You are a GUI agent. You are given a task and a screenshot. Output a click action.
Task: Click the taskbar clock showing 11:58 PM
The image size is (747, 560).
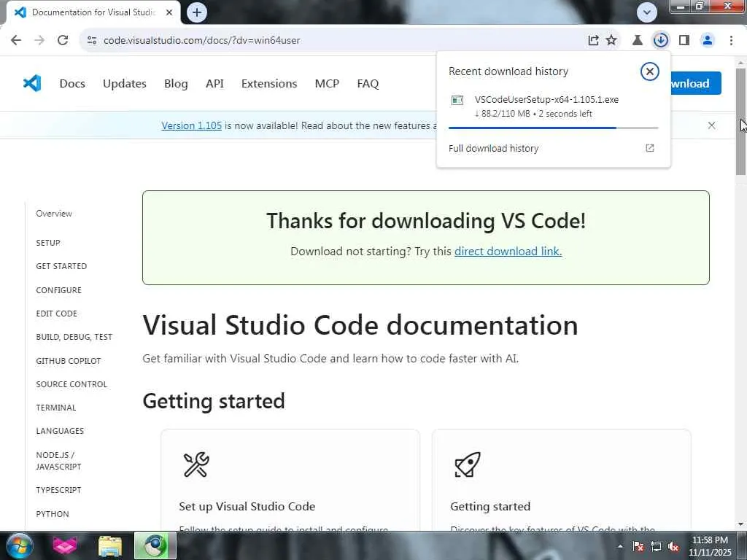[709, 545]
